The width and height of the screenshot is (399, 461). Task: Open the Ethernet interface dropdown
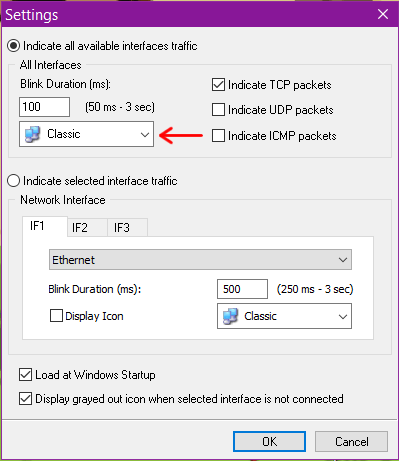click(200, 260)
